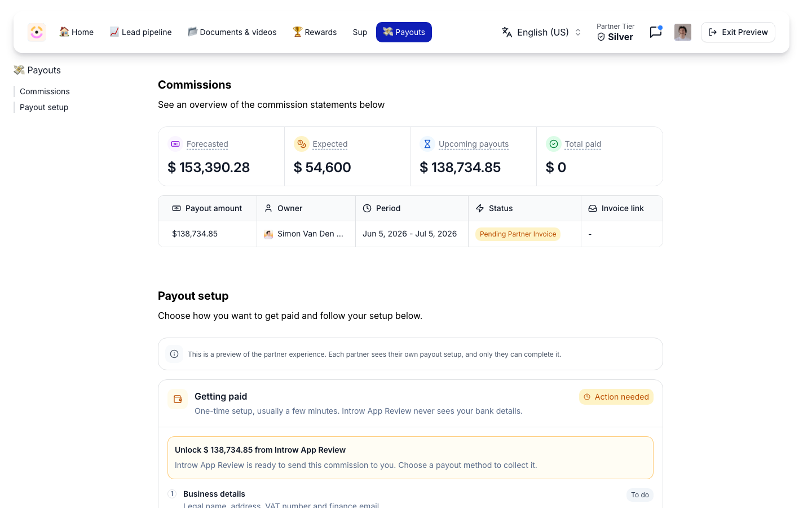The width and height of the screenshot is (812, 508).
Task: Jump to Commissions in the sidebar
Action: click(x=45, y=91)
